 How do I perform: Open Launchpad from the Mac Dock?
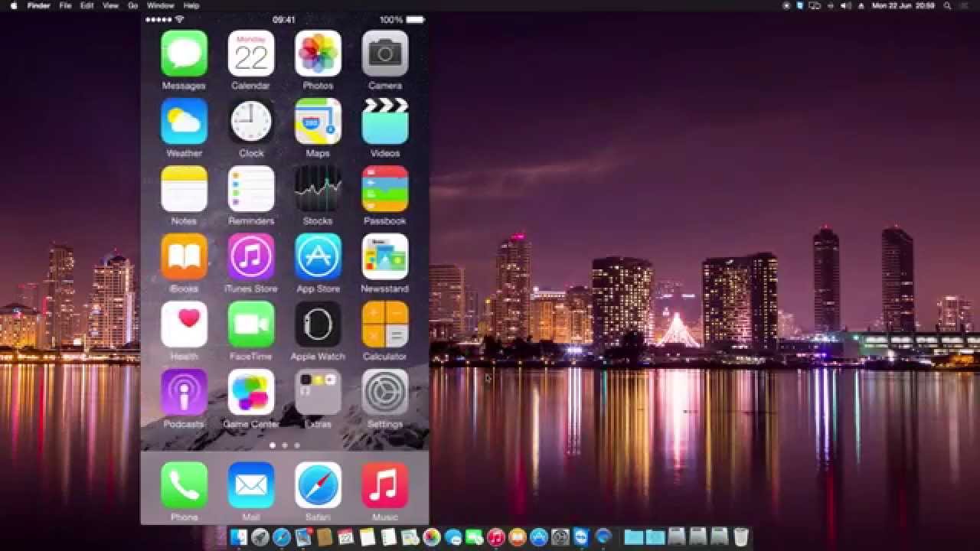click(260, 537)
